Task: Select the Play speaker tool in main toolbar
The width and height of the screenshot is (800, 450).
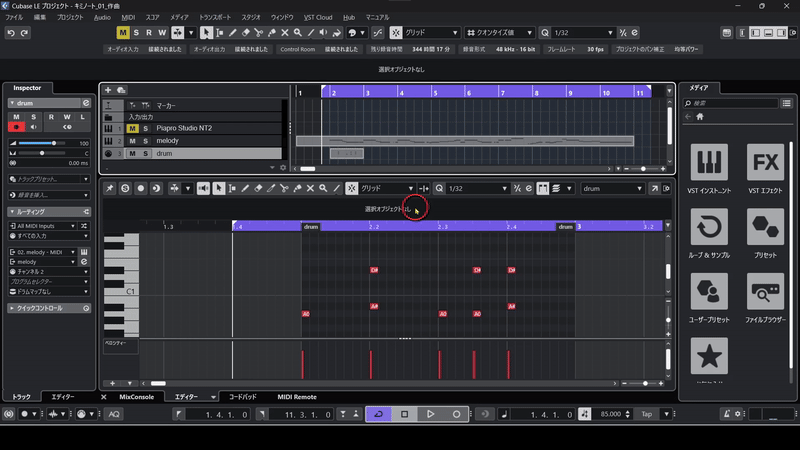Action: [323, 33]
